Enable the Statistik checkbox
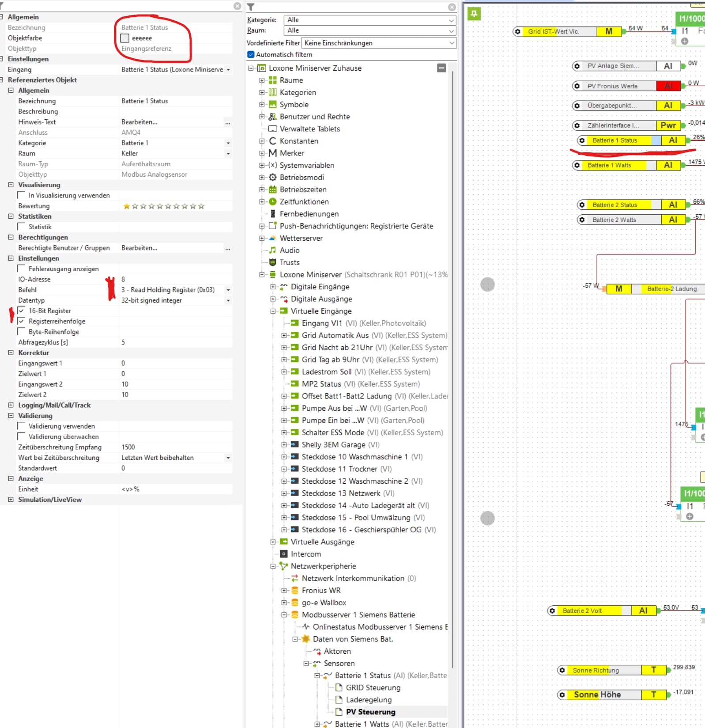The height and width of the screenshot is (728, 705). (x=21, y=227)
